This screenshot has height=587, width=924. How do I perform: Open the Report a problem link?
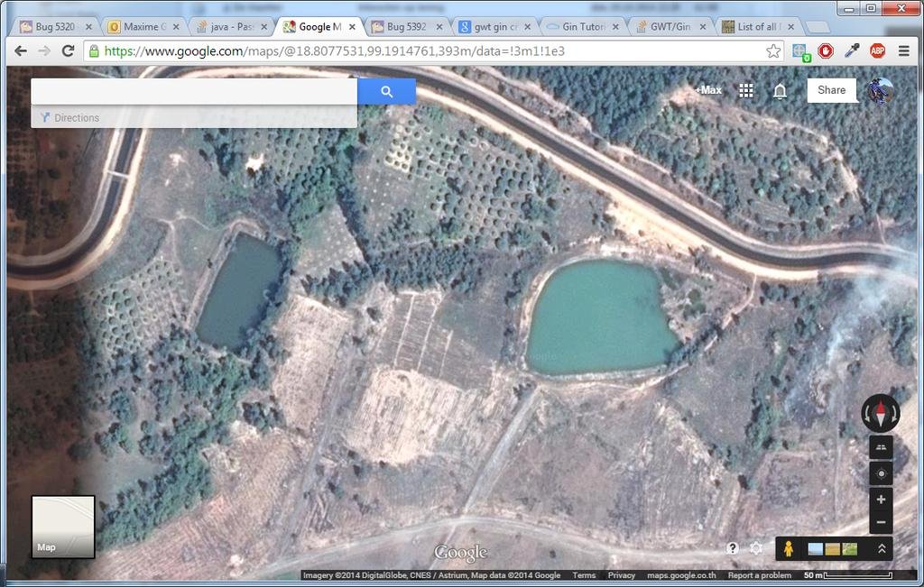click(x=759, y=575)
